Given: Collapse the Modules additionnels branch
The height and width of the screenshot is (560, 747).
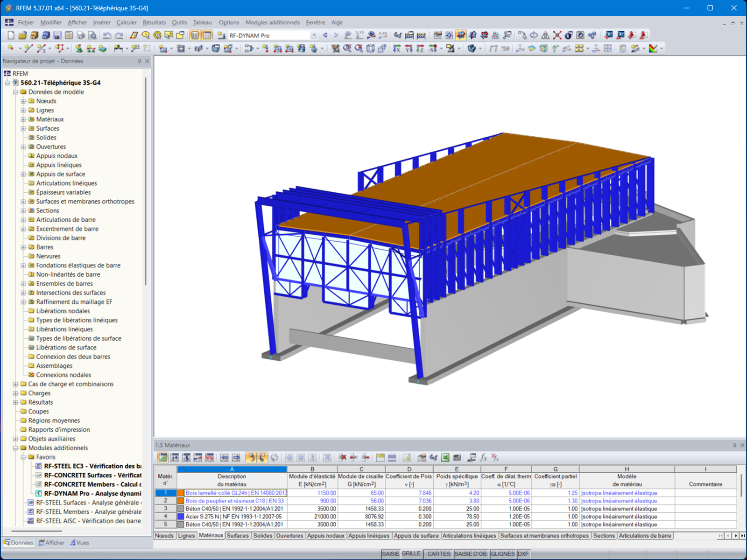Looking at the screenshot, I should click(x=15, y=448).
